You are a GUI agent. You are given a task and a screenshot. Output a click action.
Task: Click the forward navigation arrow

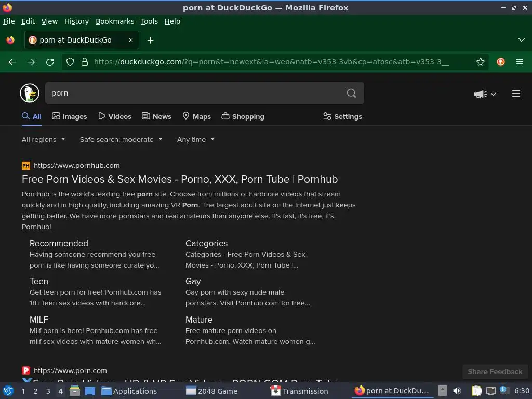click(31, 62)
